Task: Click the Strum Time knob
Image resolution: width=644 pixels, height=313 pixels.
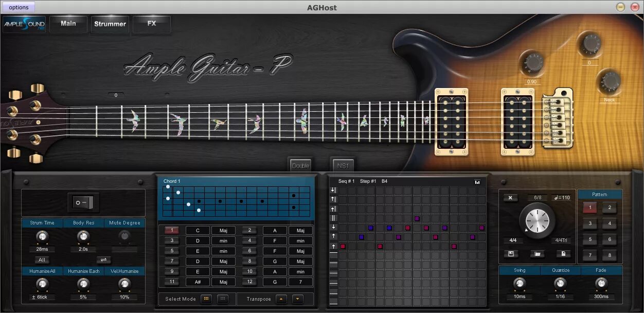Action: point(42,236)
